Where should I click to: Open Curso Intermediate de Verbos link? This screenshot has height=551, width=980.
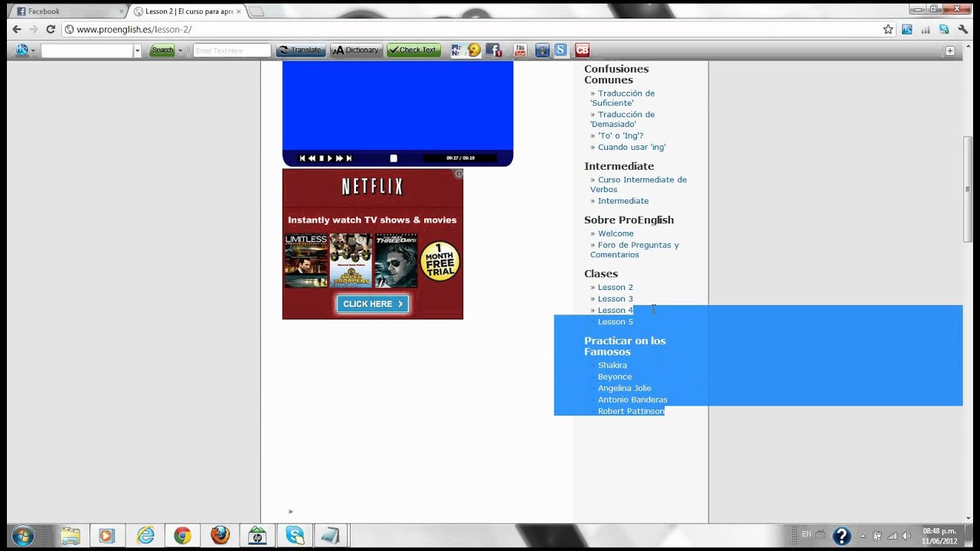pyautogui.click(x=639, y=184)
